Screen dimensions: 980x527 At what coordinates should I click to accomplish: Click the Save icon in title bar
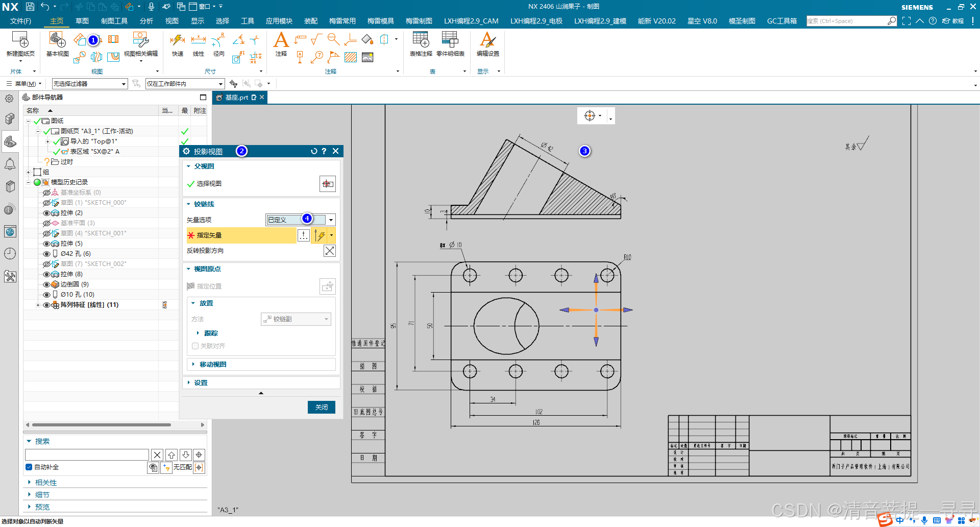click(30, 7)
